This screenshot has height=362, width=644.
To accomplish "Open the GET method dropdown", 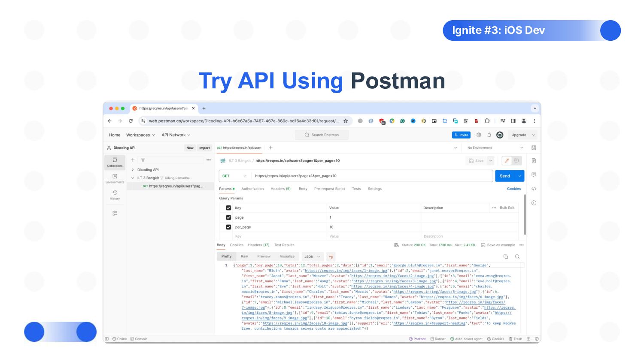I will pos(235,176).
